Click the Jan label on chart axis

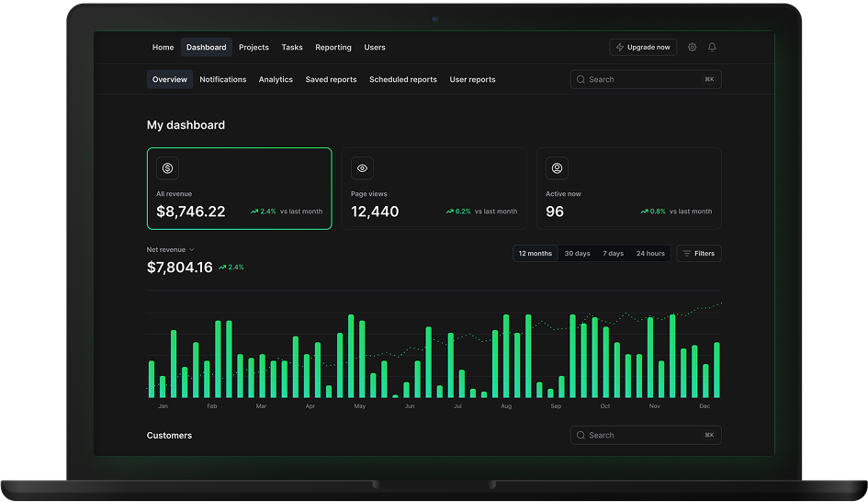tap(163, 406)
